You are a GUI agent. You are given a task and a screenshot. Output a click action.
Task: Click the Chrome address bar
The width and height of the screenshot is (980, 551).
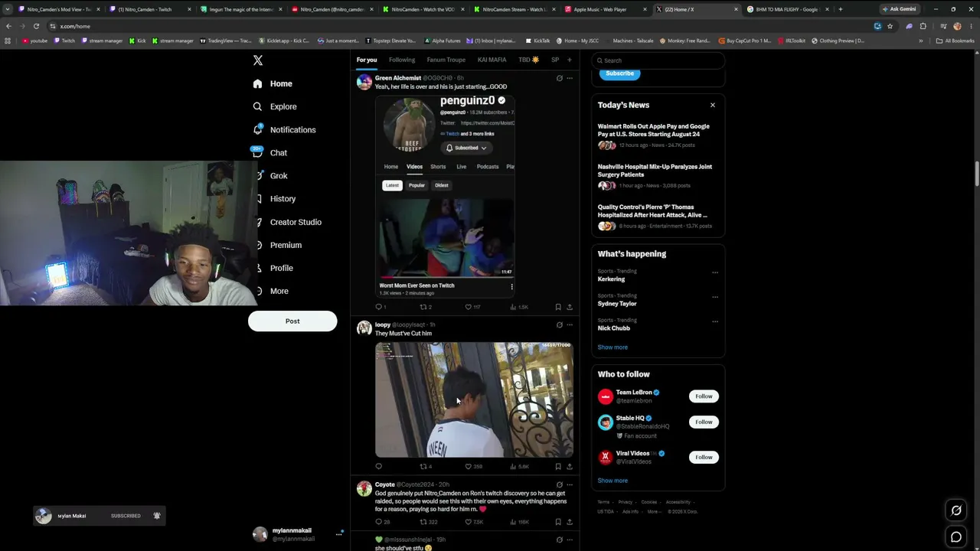459,26
